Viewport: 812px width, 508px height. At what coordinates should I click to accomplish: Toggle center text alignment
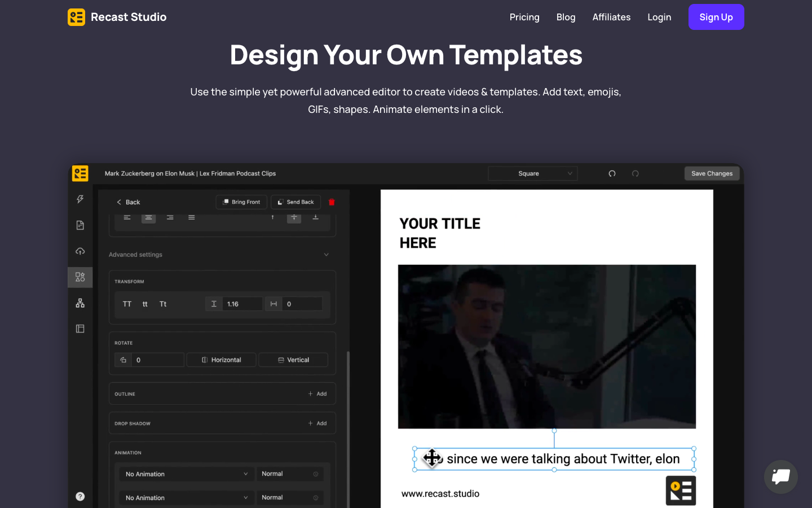coord(148,217)
